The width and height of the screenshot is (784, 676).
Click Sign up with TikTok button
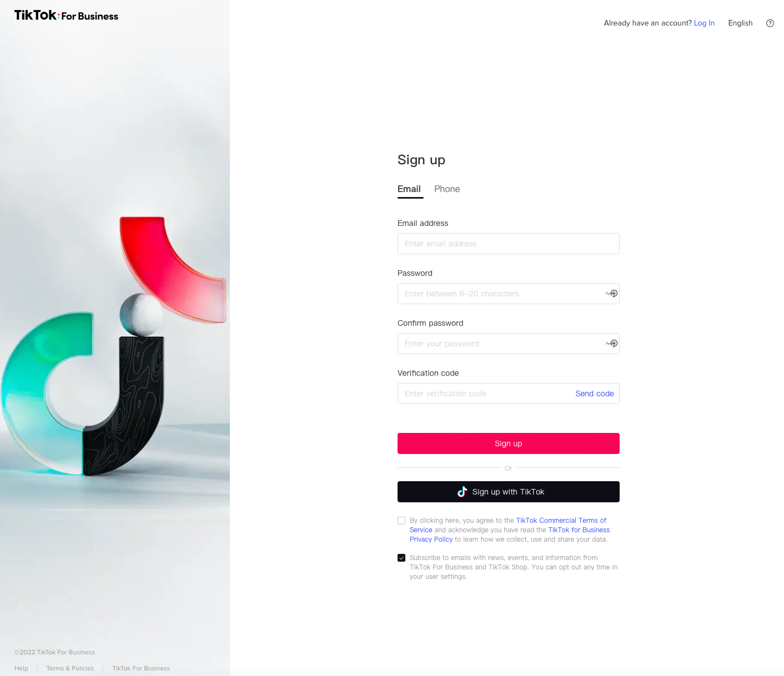[x=509, y=492]
